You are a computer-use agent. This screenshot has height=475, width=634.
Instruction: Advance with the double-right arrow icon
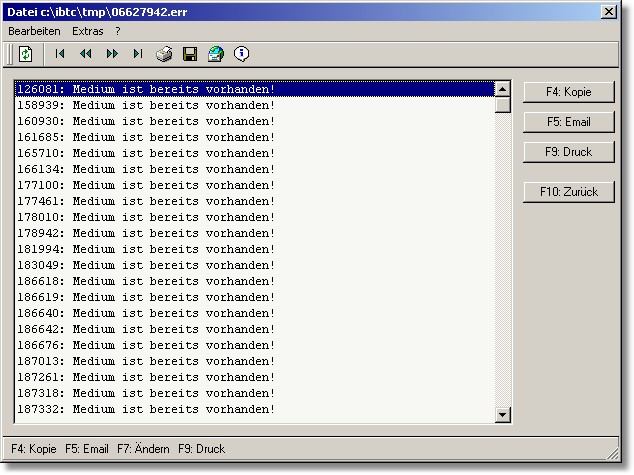coord(112,54)
